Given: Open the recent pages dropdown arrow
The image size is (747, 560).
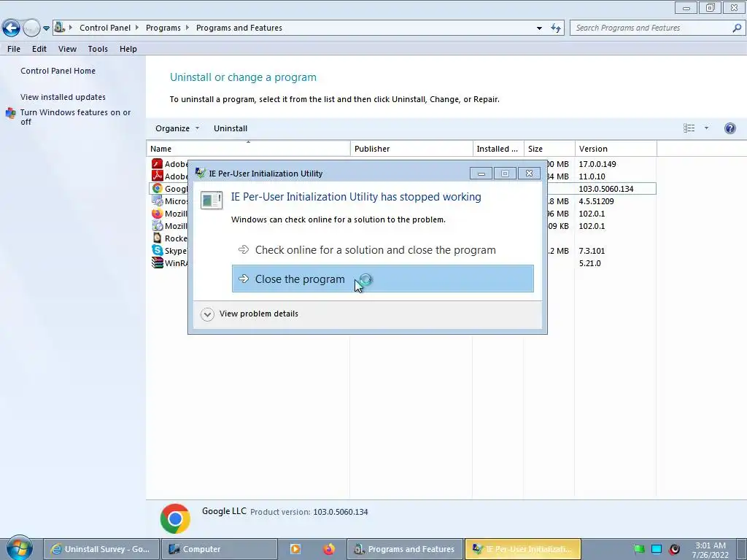Looking at the screenshot, I should pos(46,28).
